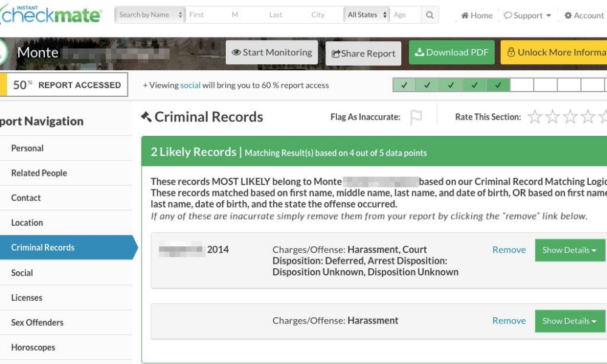Screen dimensions: 607x364
Task: Click the search magnifier icon
Action: coord(430,15)
